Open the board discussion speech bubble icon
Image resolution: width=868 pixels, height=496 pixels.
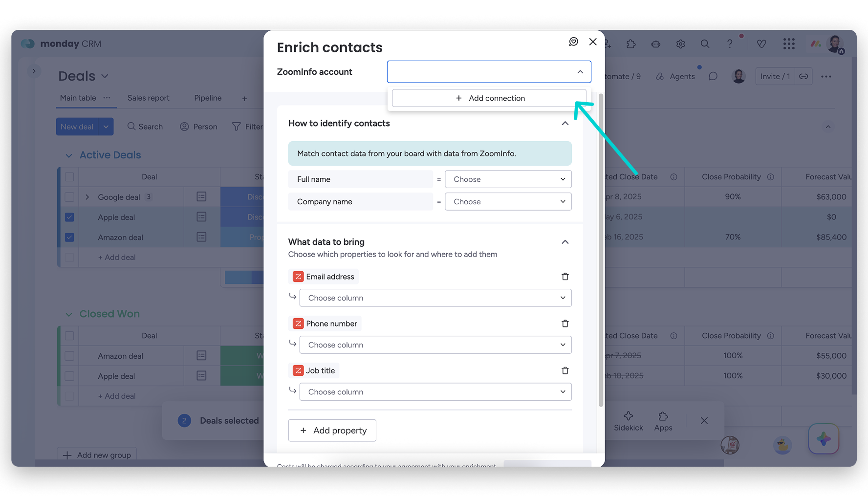click(713, 76)
